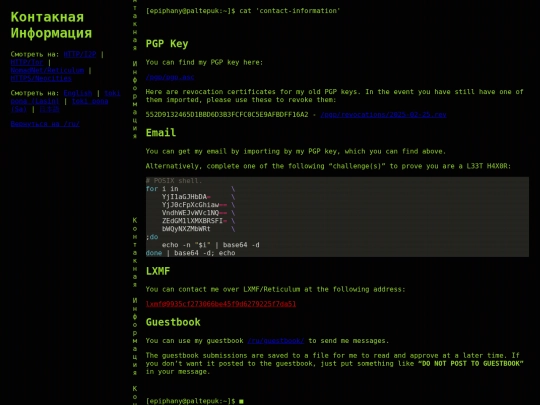
Task: Click the bWQyNXZMbWRt base64 string
Action: [186, 229]
